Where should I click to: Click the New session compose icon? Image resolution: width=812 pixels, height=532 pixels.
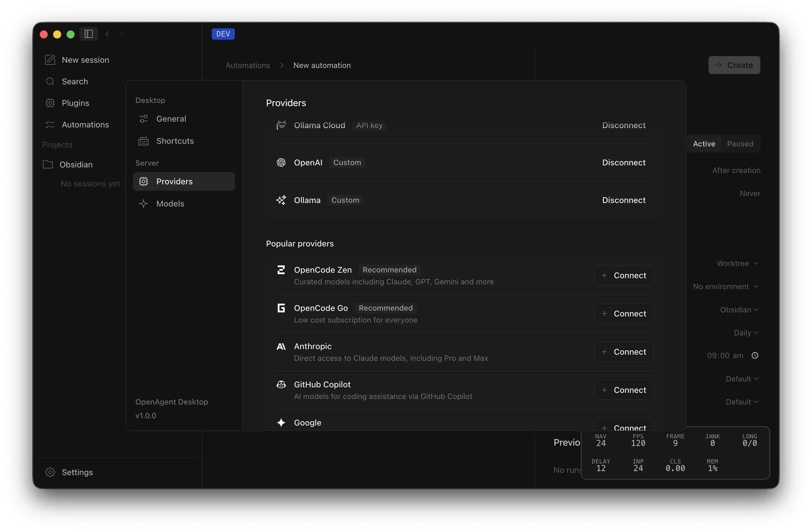(x=50, y=60)
